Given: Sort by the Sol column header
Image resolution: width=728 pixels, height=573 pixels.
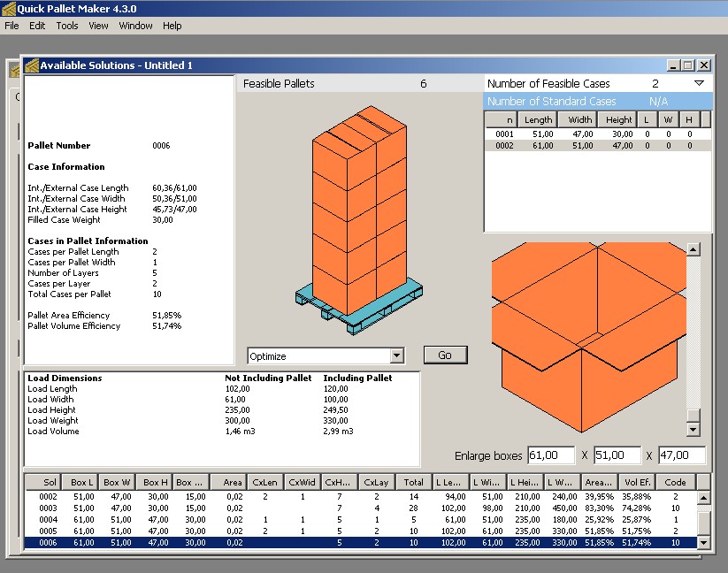Looking at the screenshot, I should pos(42,482).
